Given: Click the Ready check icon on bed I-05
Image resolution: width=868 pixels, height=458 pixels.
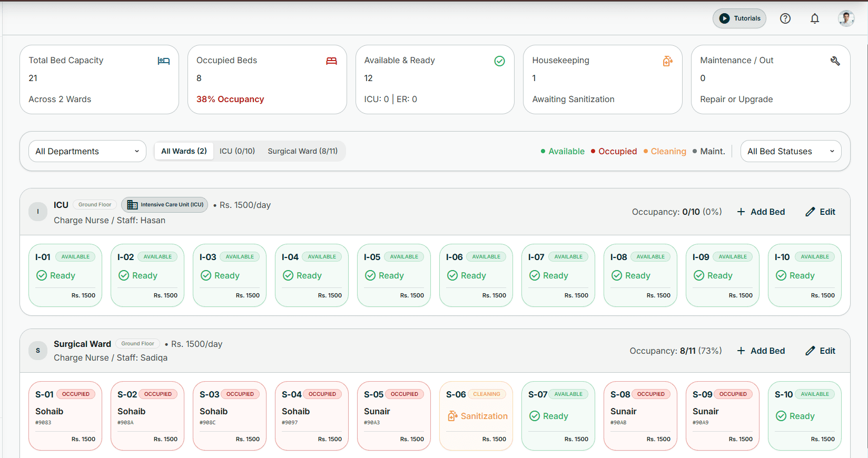Looking at the screenshot, I should tap(370, 275).
